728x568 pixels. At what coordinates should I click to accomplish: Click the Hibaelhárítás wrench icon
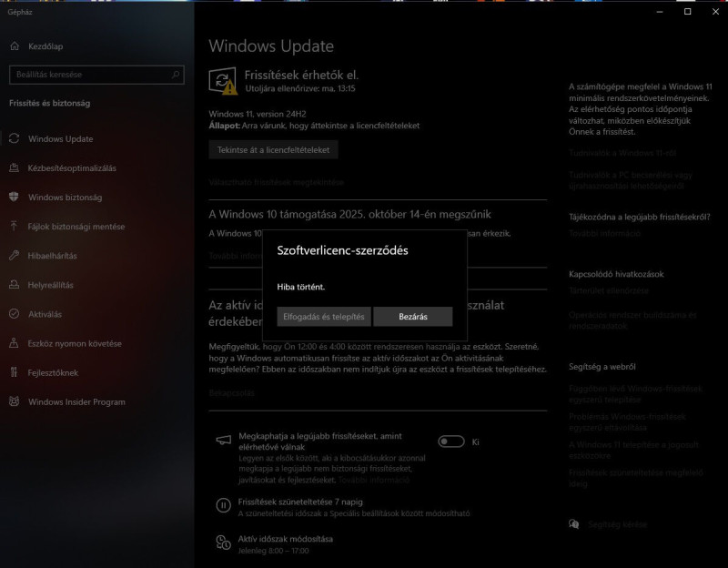pyautogui.click(x=14, y=256)
